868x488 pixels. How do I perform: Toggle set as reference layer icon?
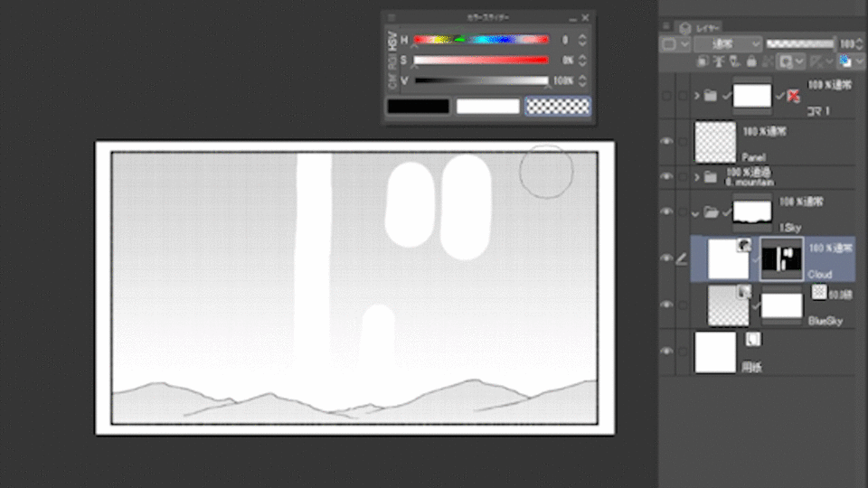click(719, 61)
